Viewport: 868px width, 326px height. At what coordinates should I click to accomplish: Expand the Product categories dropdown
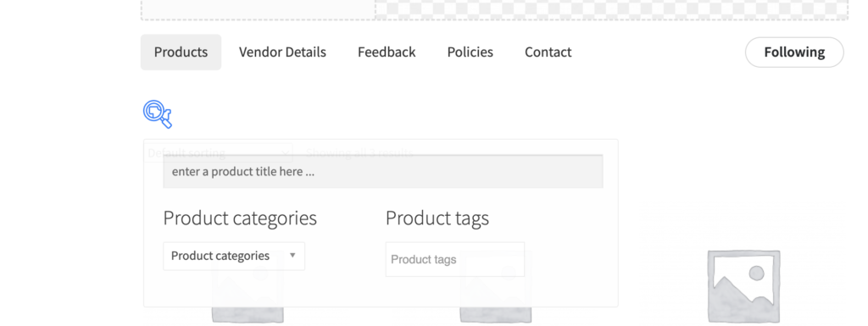tap(234, 256)
